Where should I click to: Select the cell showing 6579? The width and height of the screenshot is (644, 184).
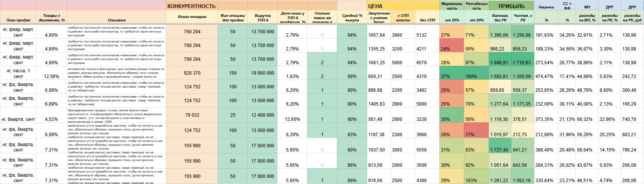coord(427,59)
